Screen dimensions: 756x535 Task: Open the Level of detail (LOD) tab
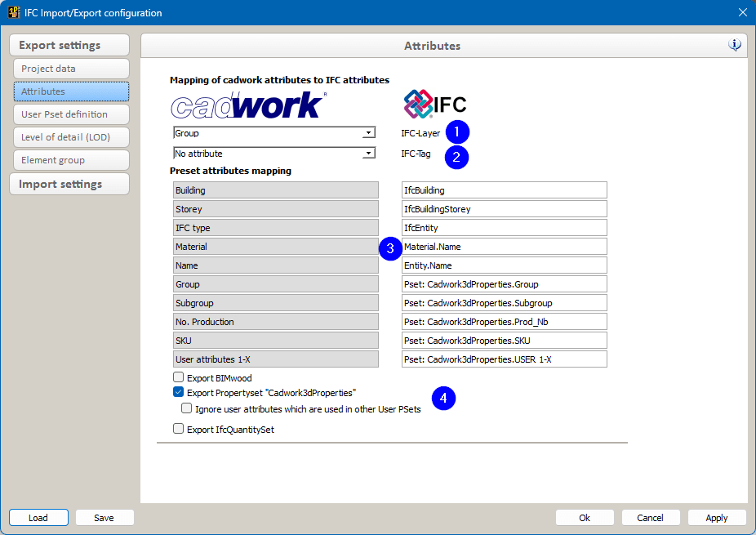[71, 137]
